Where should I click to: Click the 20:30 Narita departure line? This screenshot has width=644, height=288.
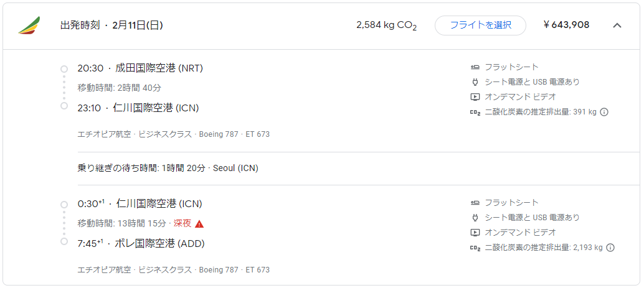tap(140, 68)
